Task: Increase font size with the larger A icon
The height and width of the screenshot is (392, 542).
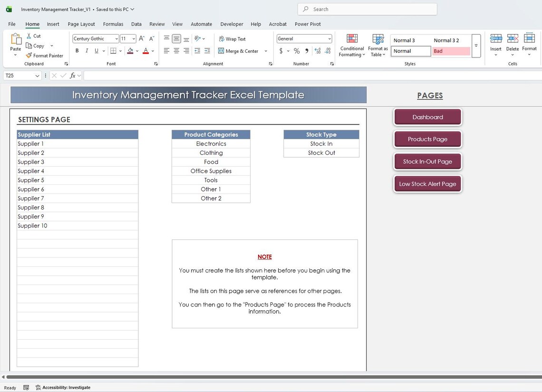Action: coord(142,38)
